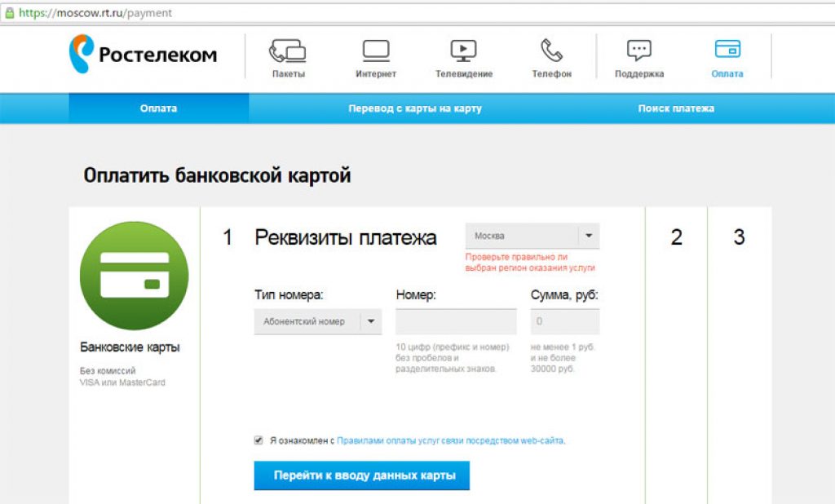Open the Оплата card icon
The height and width of the screenshot is (504, 835).
(x=727, y=50)
